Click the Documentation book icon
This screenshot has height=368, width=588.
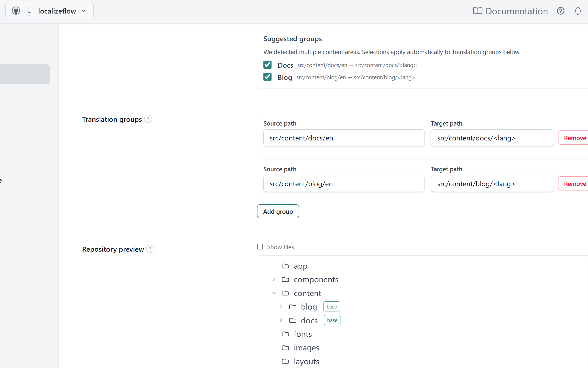(478, 11)
